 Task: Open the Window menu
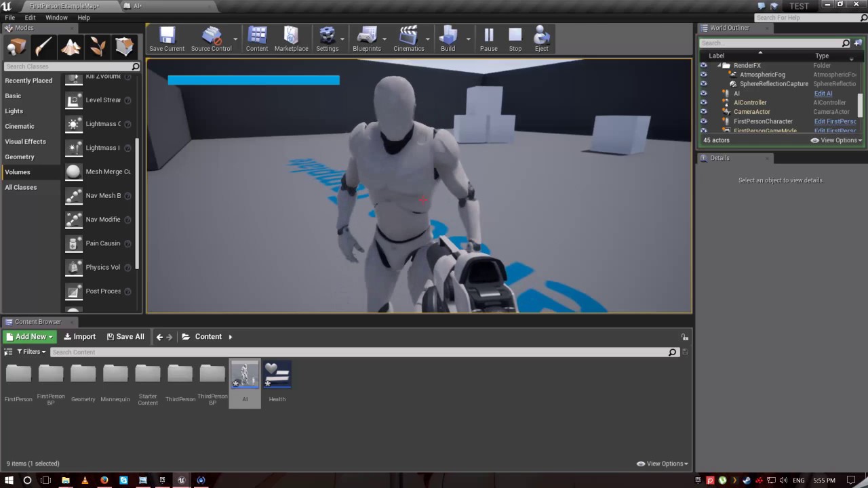[56, 18]
